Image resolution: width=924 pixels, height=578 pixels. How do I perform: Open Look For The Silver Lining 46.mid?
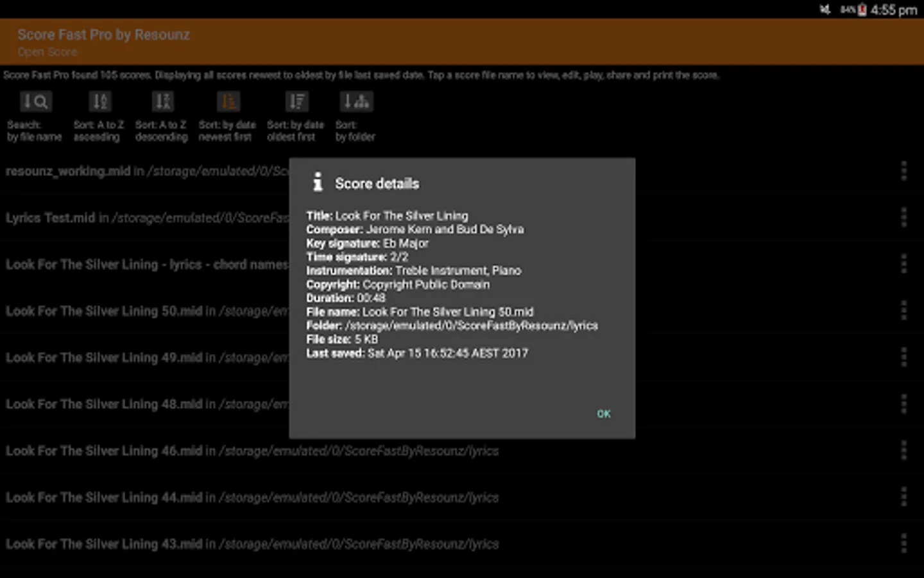click(x=252, y=451)
